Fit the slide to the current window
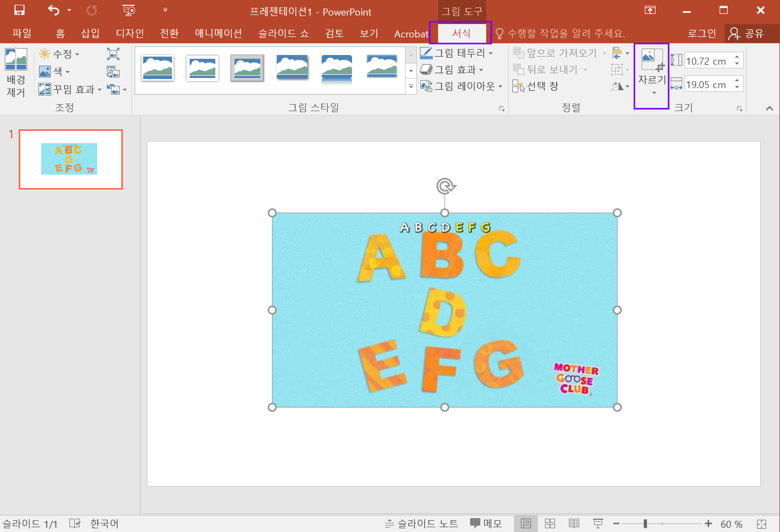 click(x=762, y=524)
